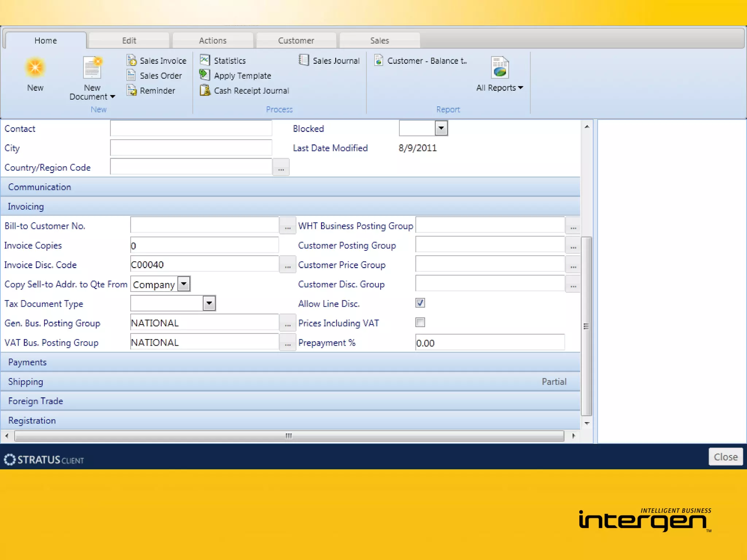
Task: Switch to the Sales tab
Action: (x=380, y=40)
